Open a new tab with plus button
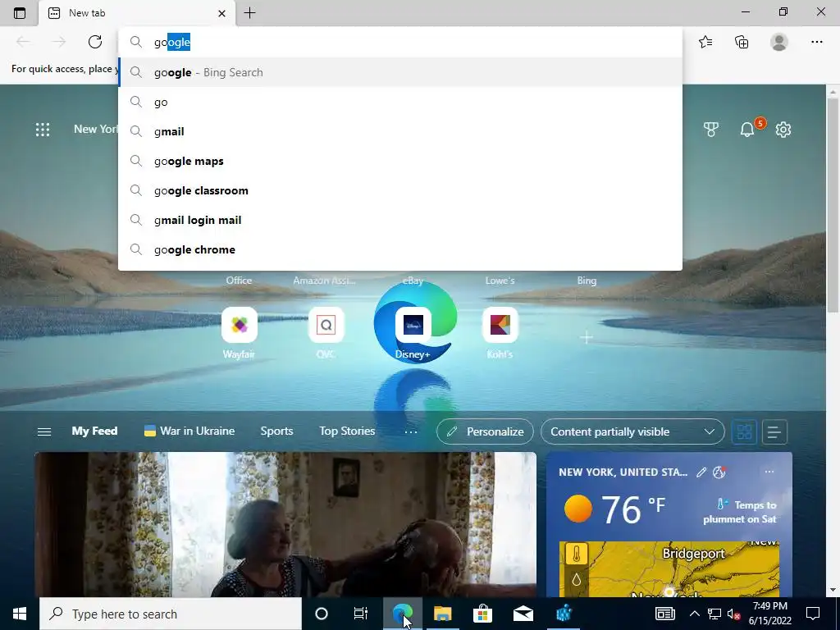Screen dimensions: 840x630 pyautogui.click(x=249, y=13)
